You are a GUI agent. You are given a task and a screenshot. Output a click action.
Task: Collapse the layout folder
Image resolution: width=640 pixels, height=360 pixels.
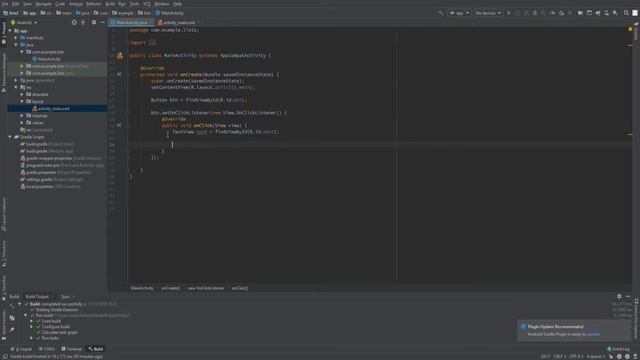coord(22,101)
